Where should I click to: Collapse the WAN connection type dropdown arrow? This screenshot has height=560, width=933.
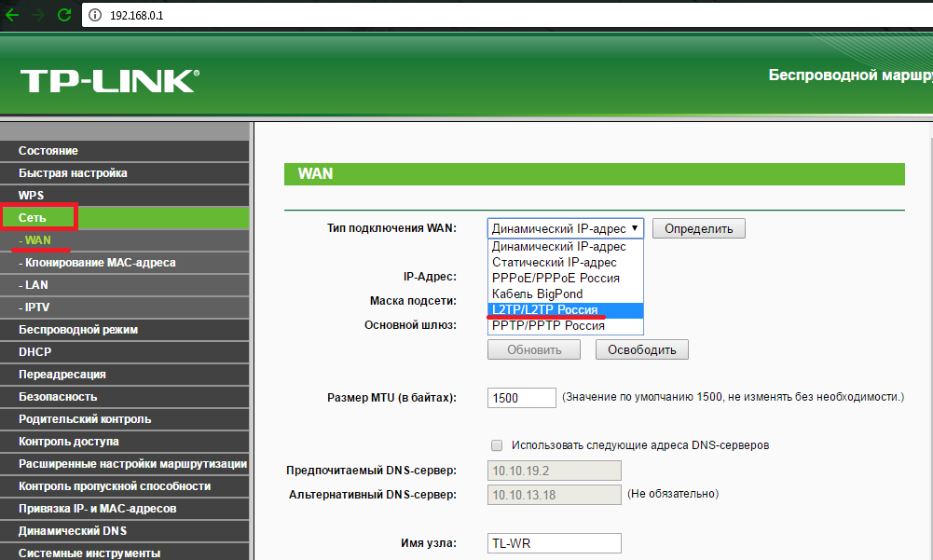[x=635, y=228]
